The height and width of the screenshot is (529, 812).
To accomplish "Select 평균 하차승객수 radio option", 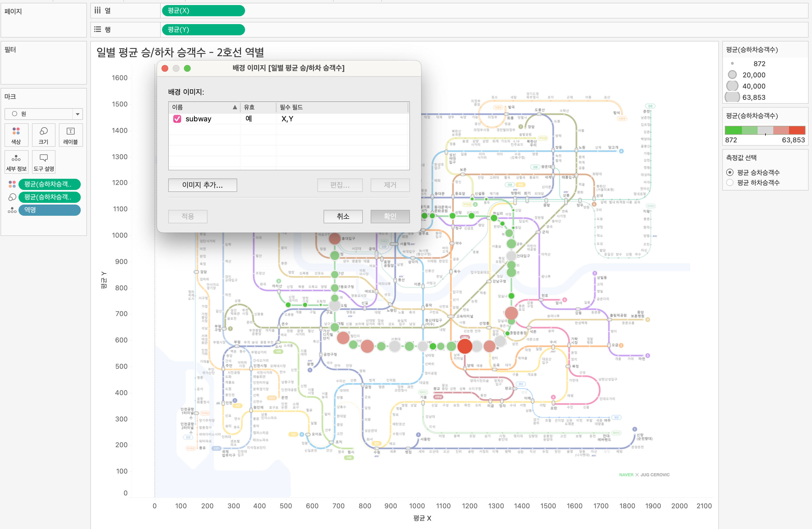I will (730, 183).
